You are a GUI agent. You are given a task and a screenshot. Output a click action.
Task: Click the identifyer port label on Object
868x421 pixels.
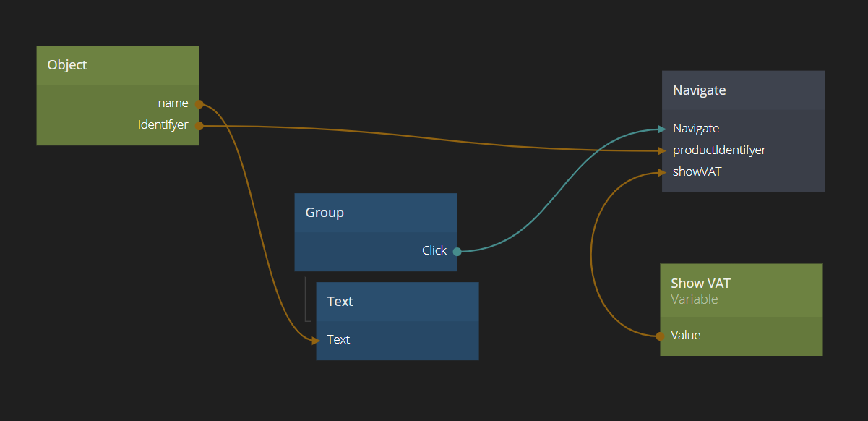coord(163,125)
